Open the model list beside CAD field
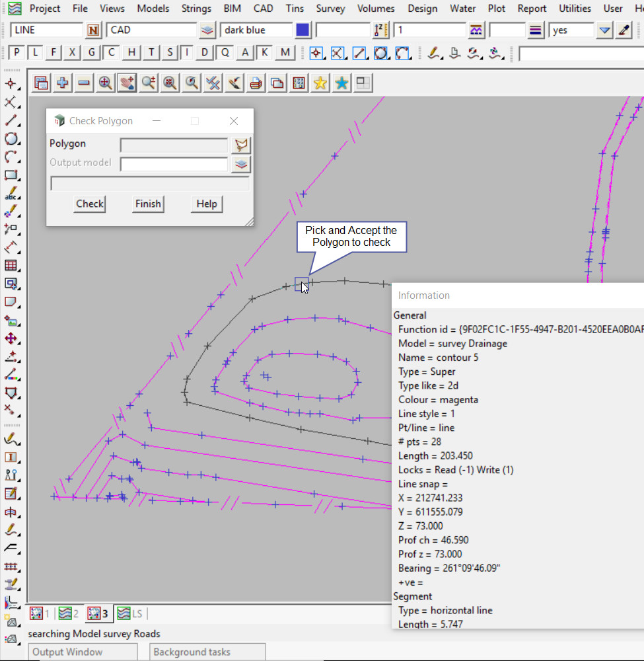The width and height of the screenshot is (644, 661). click(207, 30)
